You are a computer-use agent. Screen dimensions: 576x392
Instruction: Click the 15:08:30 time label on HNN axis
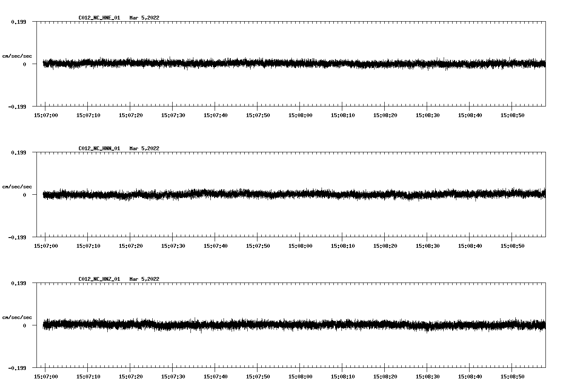click(428, 246)
